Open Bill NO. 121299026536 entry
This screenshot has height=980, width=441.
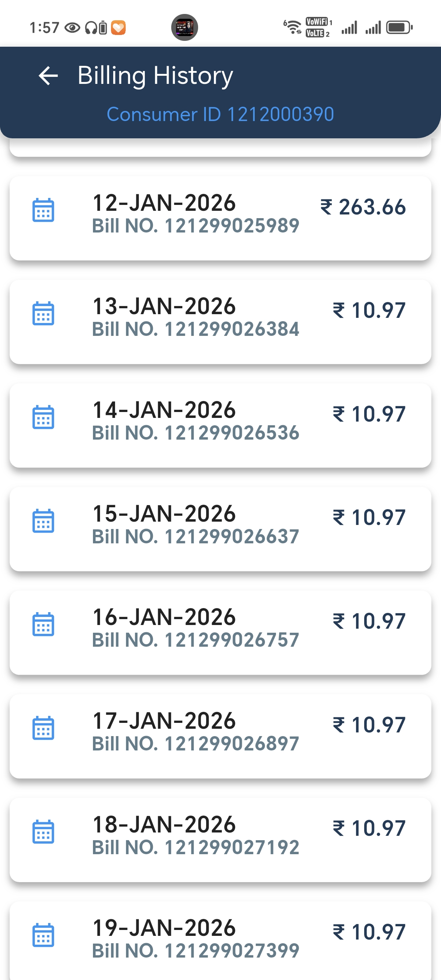(x=196, y=433)
